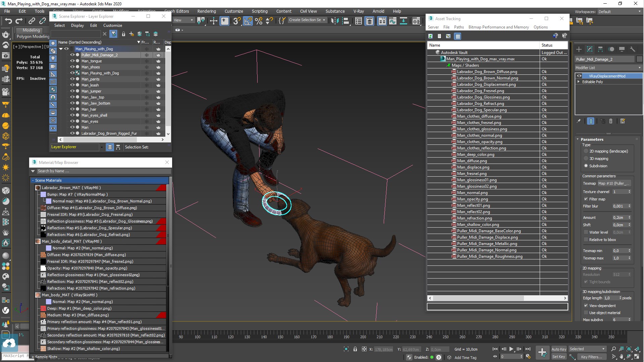This screenshot has width=644, height=362.
Task: Click Search by Name field in Material Browser
Action: [104, 171]
